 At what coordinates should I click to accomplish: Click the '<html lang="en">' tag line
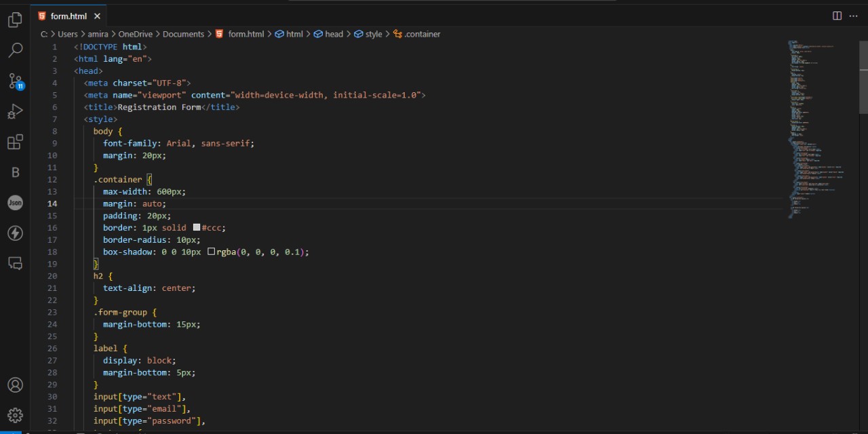click(x=113, y=59)
